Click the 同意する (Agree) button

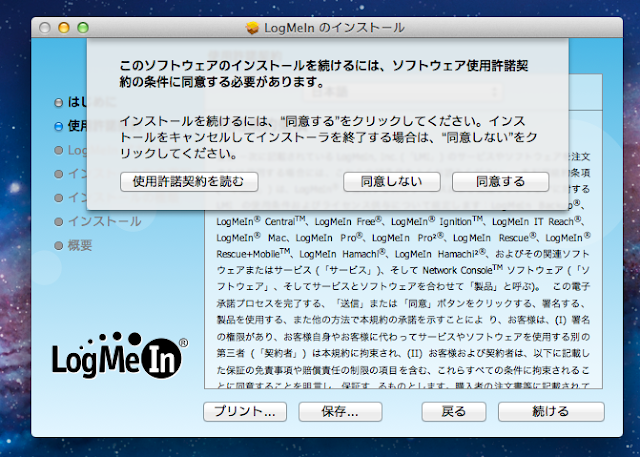pyautogui.click(x=500, y=182)
